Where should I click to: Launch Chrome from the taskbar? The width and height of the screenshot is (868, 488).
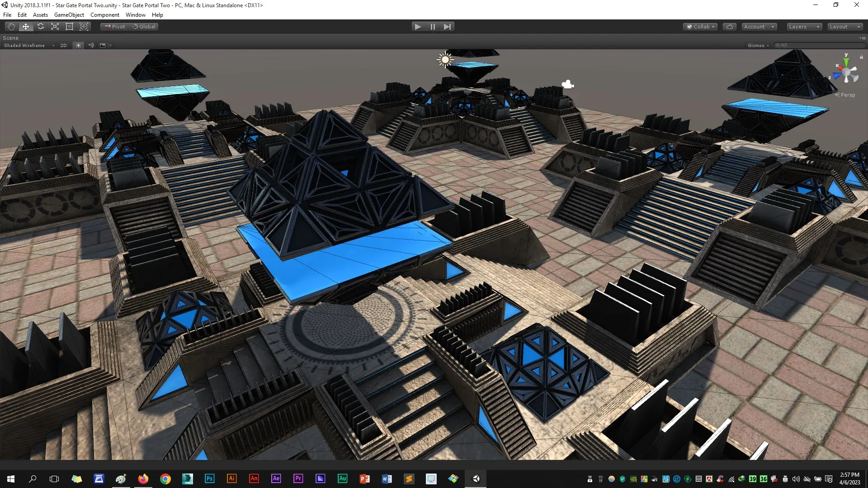pos(165,479)
